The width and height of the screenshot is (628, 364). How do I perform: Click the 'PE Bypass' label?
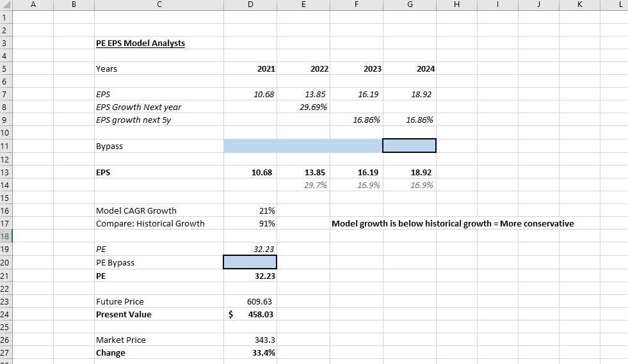tap(159, 263)
